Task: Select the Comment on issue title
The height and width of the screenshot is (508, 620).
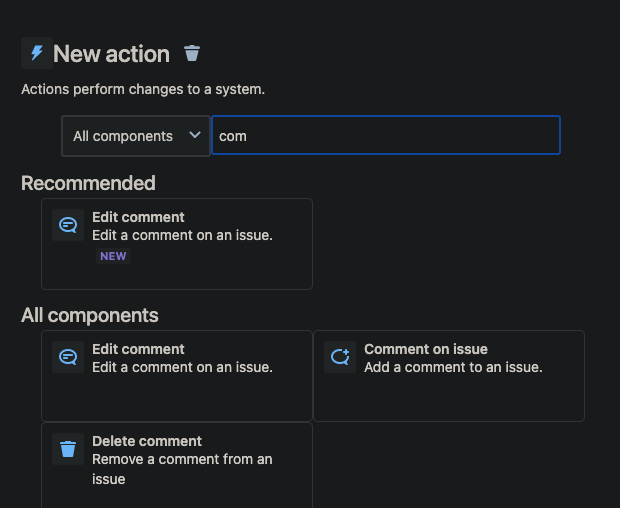Action: (426, 349)
